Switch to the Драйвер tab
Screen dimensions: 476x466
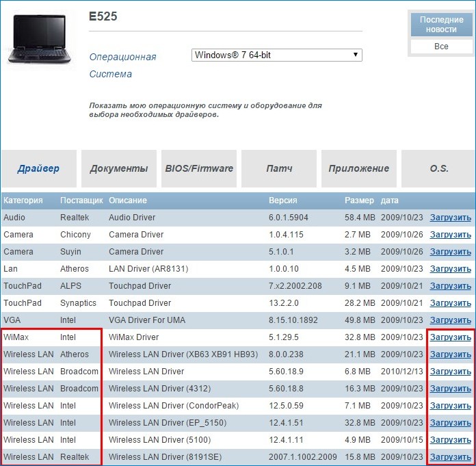(39, 168)
